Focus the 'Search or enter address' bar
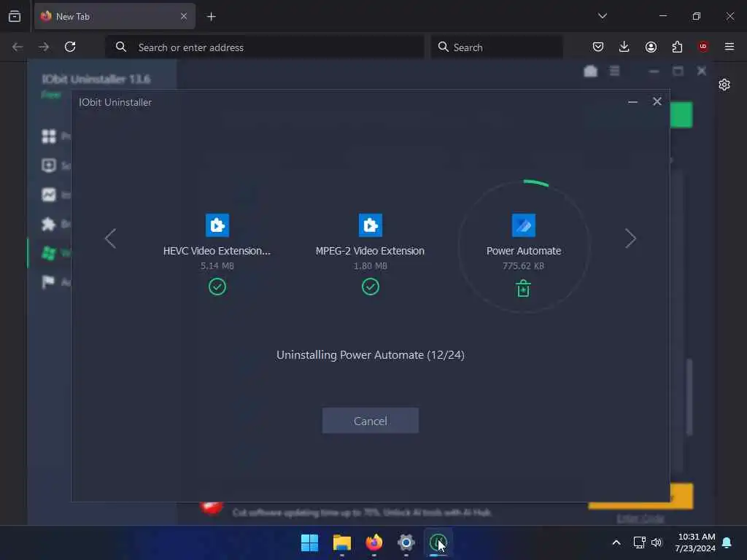Viewport: 747px width, 560px height. (x=264, y=47)
